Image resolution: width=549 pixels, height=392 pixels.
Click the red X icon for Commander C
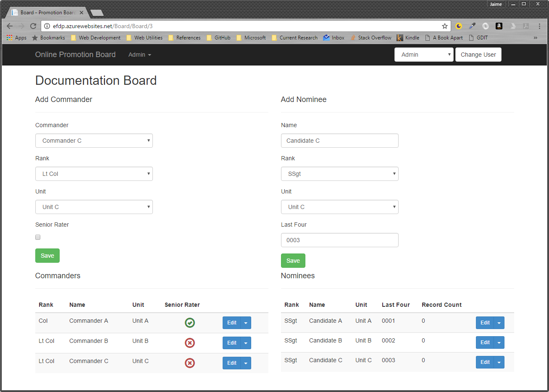[x=190, y=363]
